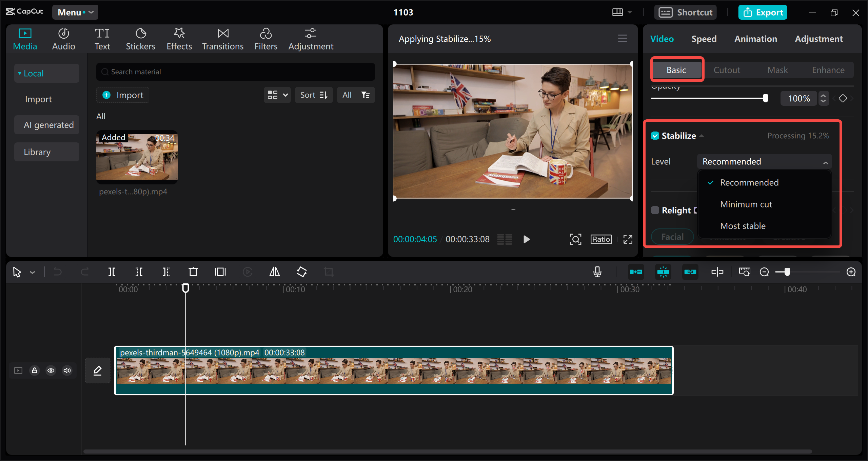Screen dimensions: 868x461
Task: Click the fullscreen preview icon
Action: point(628,239)
